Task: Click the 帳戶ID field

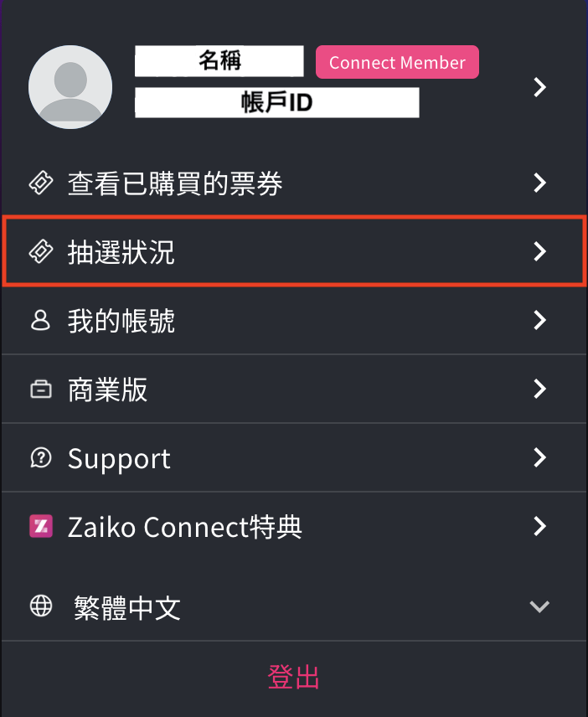Action: pyautogui.click(x=277, y=102)
